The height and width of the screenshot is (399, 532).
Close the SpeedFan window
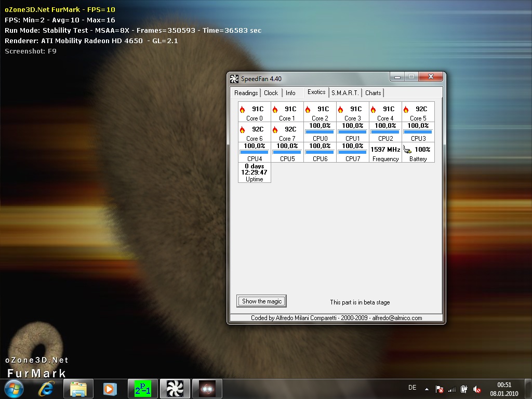[x=431, y=77]
